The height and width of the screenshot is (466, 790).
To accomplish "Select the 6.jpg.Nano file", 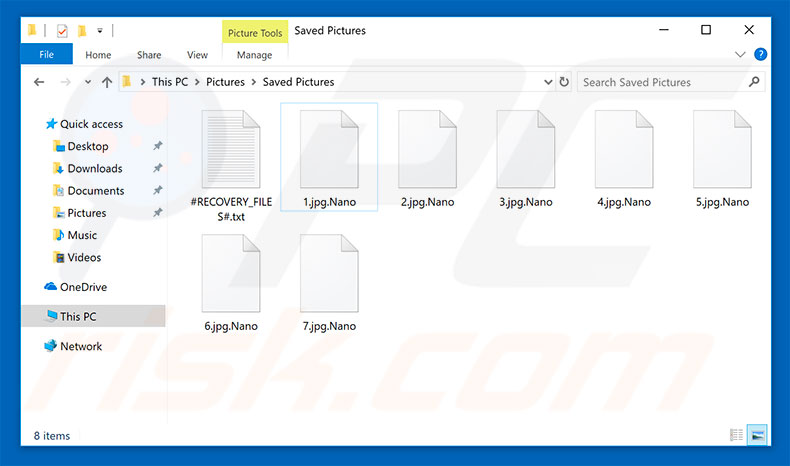I will [231, 282].
